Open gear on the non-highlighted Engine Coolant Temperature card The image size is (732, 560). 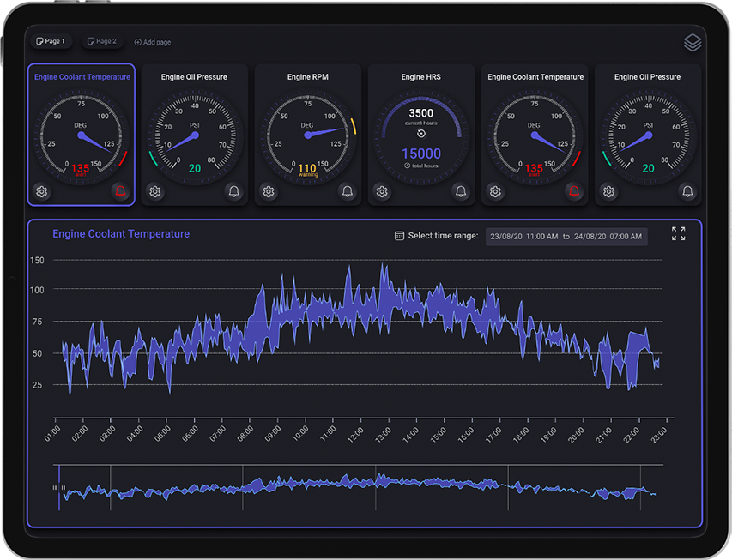pyautogui.click(x=495, y=191)
